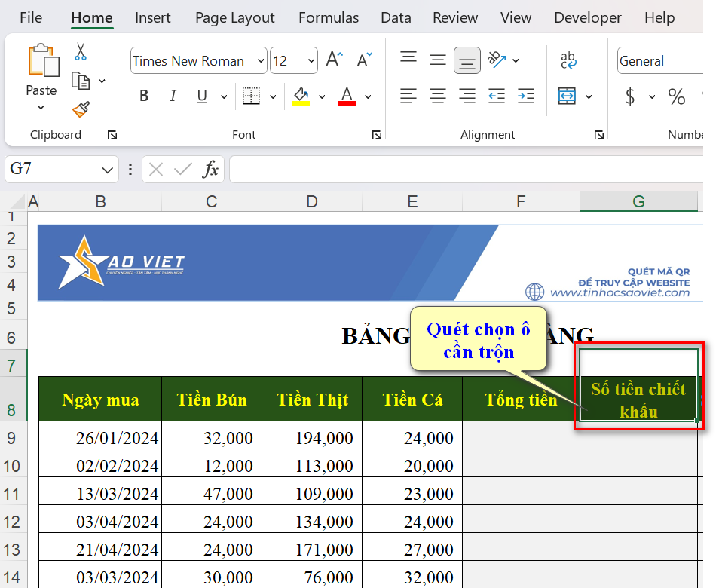Screen dimensions: 719x588
Task: Click the Increase Font Size icon
Action: (x=335, y=60)
